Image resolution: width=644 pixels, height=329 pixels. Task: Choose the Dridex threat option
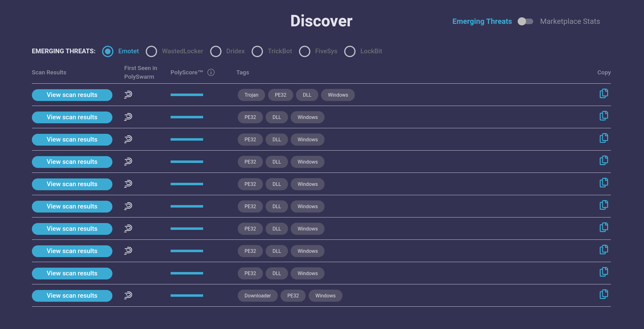pos(216,51)
